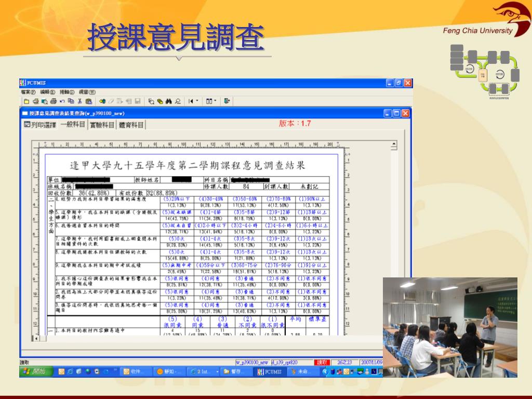Open the 捲軸(S) menu
This screenshot has width=532, height=399.
pyautogui.click(x=67, y=92)
